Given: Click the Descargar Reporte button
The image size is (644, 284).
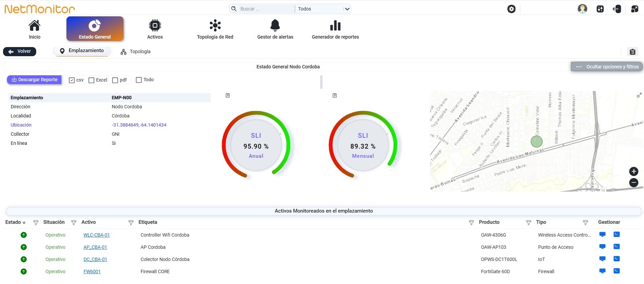Looking at the screenshot, I should [x=35, y=80].
